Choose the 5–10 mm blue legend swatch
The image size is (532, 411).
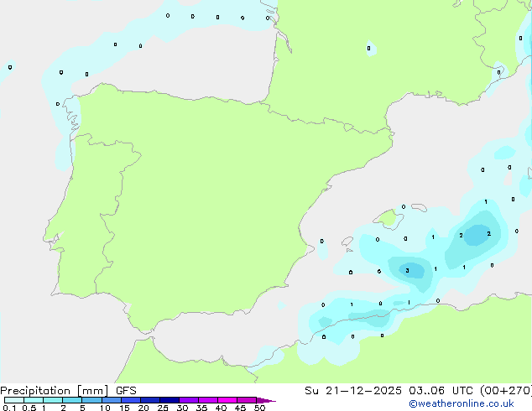93,401
